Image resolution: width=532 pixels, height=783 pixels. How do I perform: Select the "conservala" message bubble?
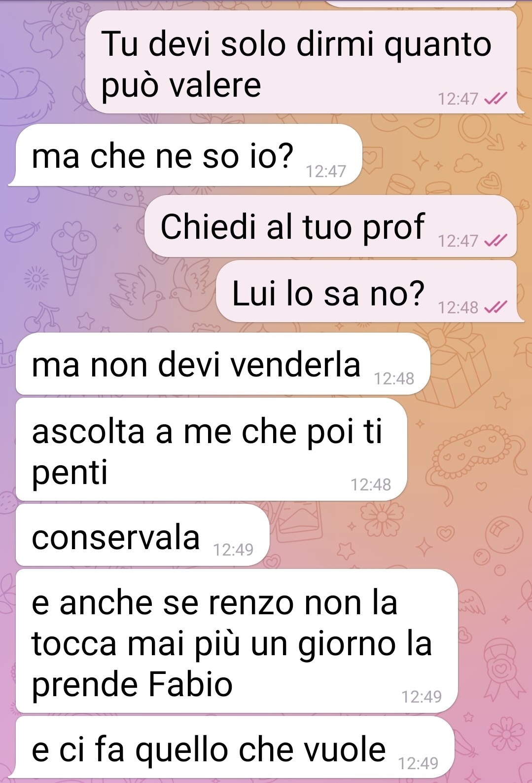(x=143, y=535)
